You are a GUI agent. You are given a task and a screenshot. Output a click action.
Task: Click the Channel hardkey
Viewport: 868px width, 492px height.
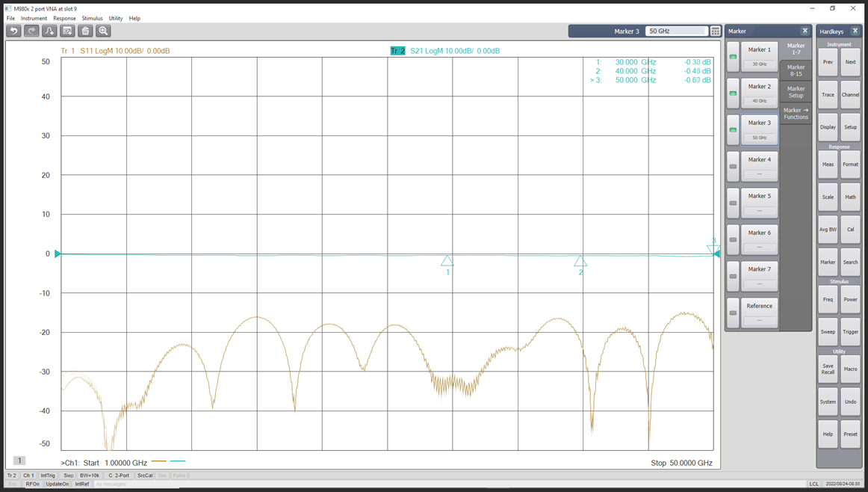850,95
